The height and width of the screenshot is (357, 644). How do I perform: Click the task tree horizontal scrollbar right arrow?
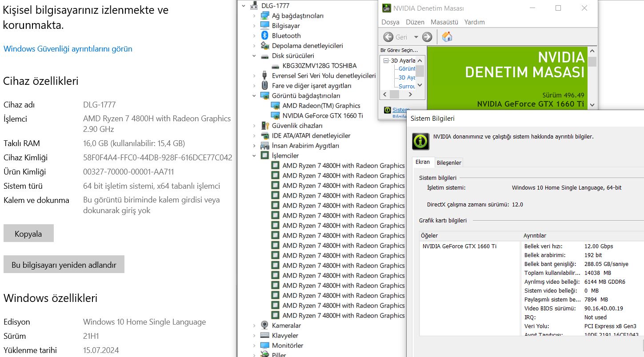(410, 94)
